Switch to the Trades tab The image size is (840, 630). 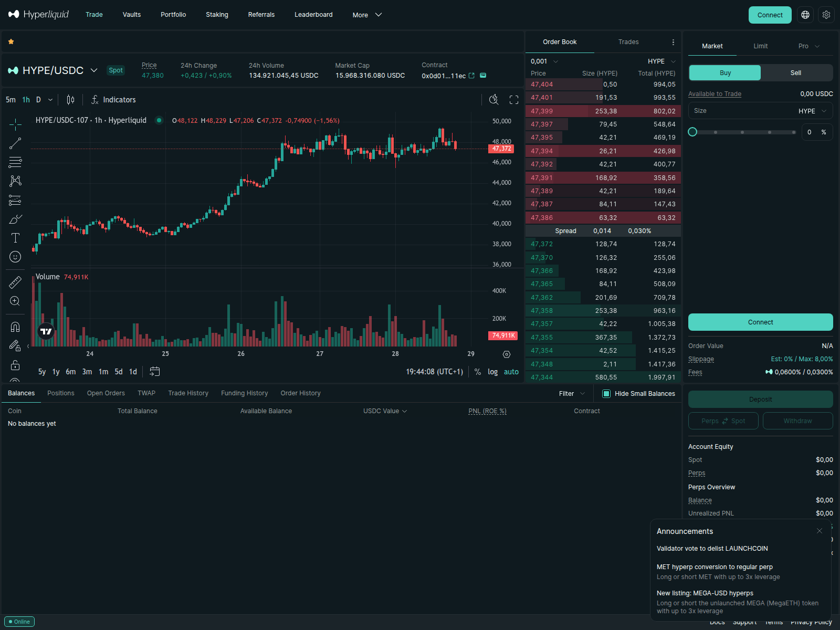[628, 42]
